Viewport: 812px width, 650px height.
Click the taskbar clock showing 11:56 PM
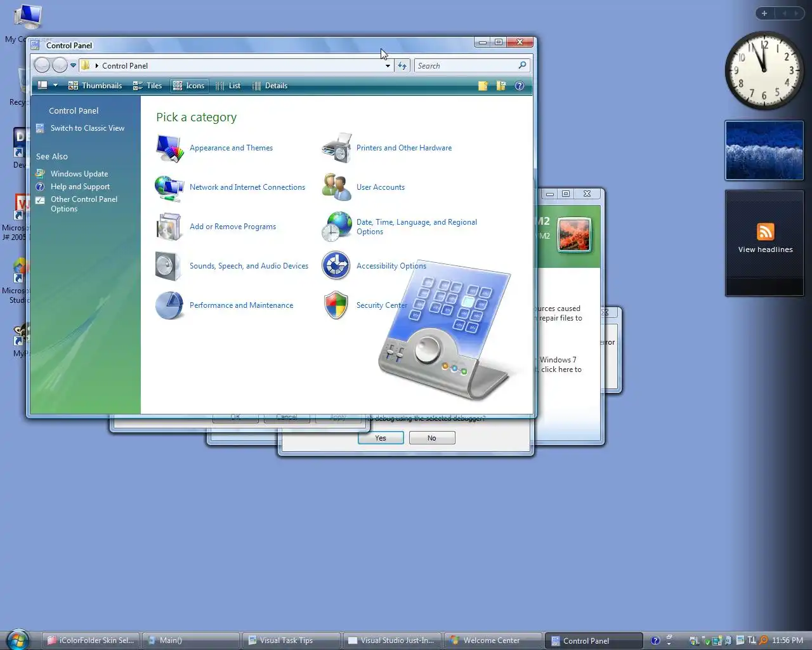pos(787,640)
